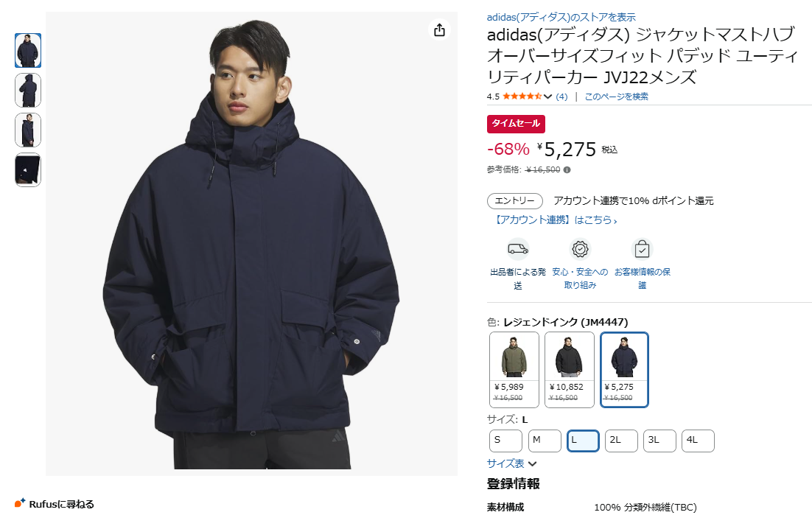Choose the black jacket color swatch
This screenshot has width=812, height=515.
tap(569, 370)
